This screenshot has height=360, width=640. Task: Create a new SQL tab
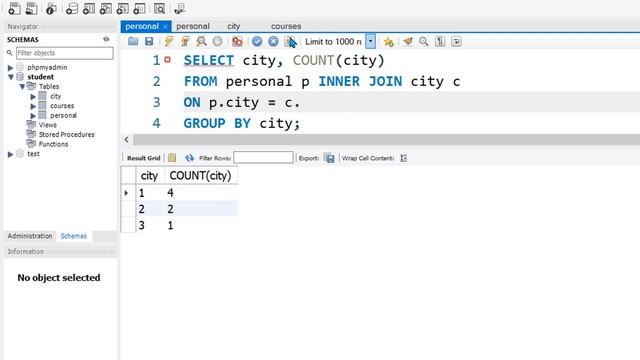tap(14, 9)
